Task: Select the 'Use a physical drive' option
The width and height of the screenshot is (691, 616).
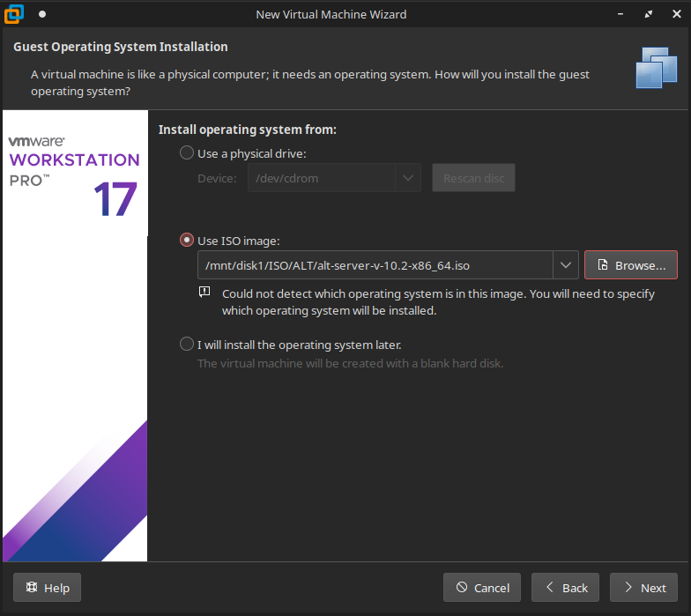Action: (186, 153)
